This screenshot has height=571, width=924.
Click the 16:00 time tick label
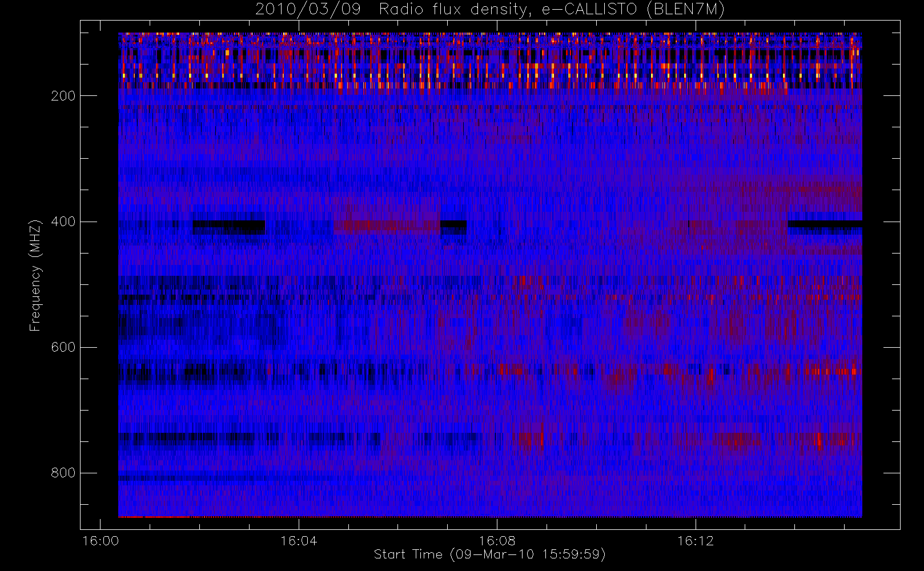coord(101,540)
